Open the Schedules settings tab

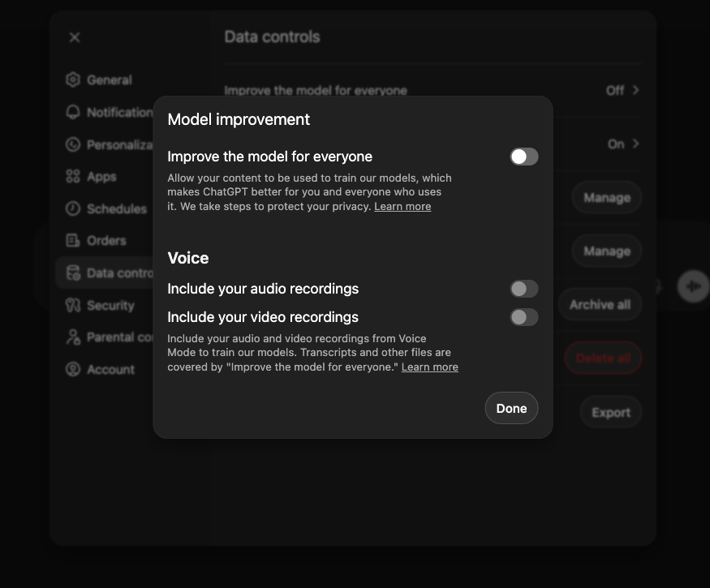[x=116, y=208]
